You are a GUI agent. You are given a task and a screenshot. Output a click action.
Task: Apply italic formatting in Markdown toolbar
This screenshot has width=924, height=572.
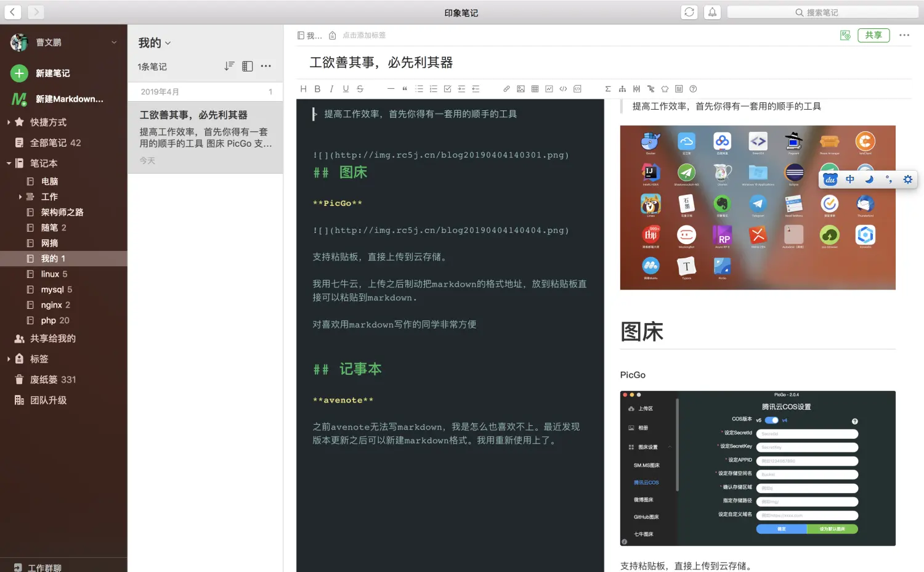(331, 89)
